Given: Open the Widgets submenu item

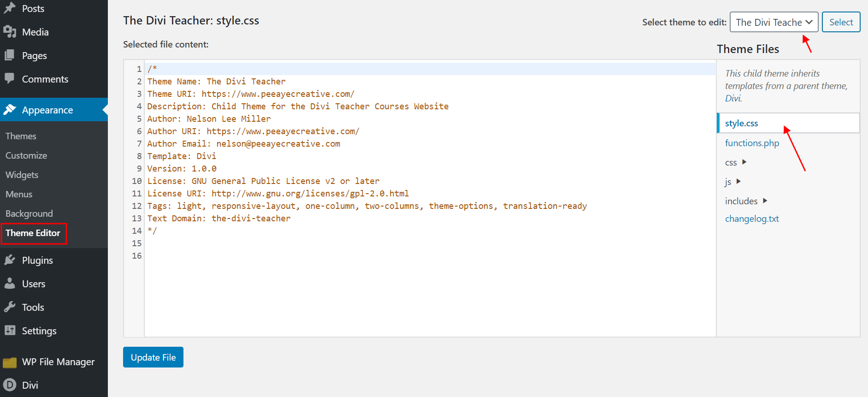Looking at the screenshot, I should point(22,175).
